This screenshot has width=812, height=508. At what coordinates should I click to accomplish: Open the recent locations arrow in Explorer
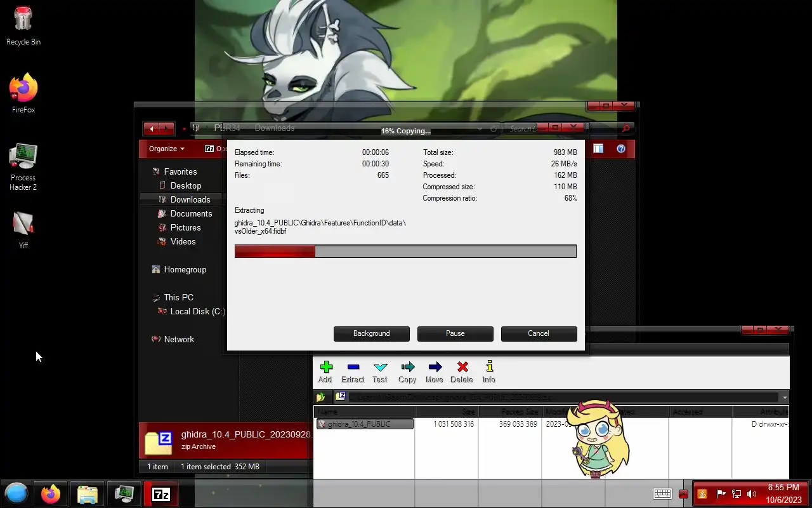click(184, 129)
